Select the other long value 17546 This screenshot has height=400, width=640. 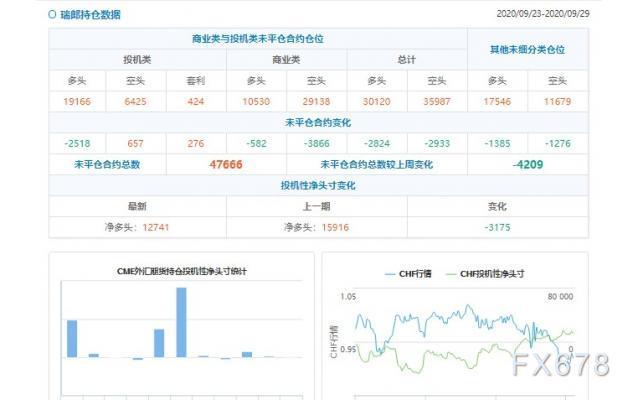497,102
